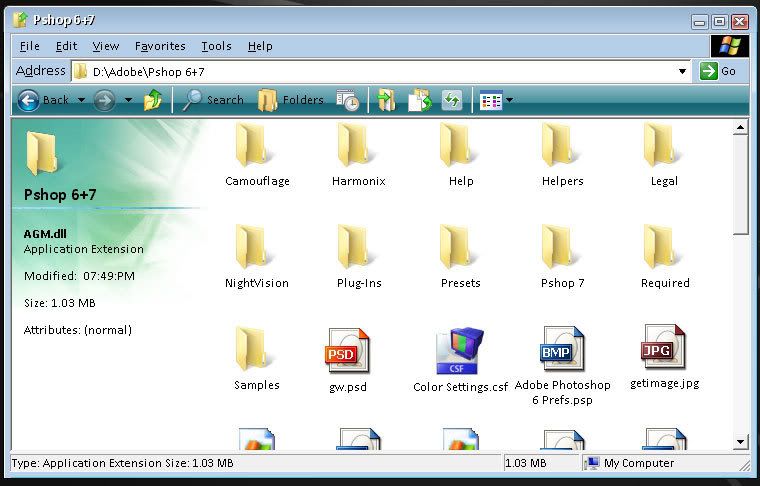
Task: Select the NightVision folder
Action: click(x=257, y=257)
